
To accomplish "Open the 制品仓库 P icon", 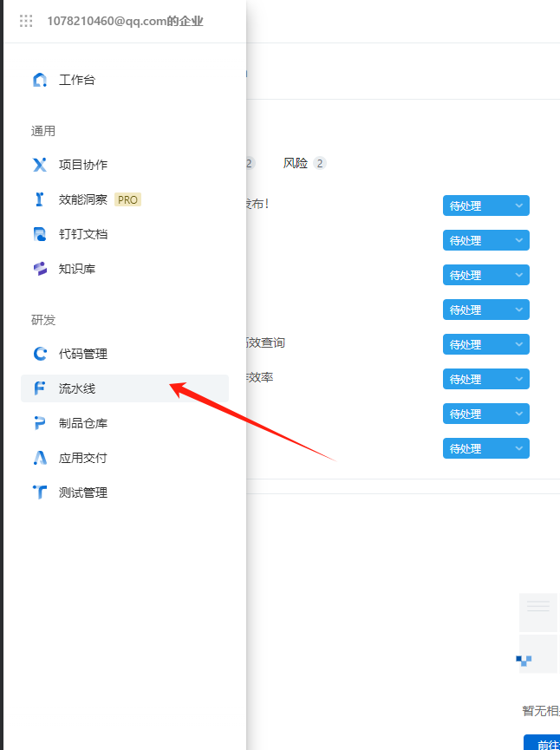I will coord(40,423).
